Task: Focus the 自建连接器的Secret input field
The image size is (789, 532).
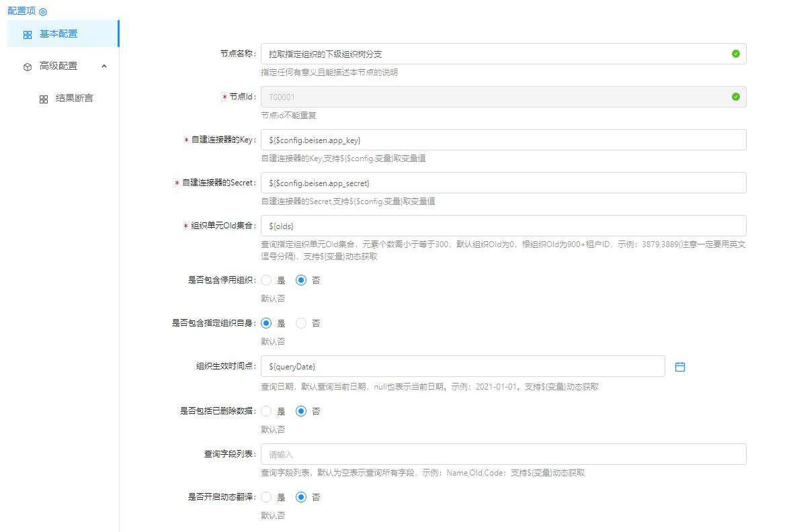Action: pyautogui.click(x=503, y=183)
